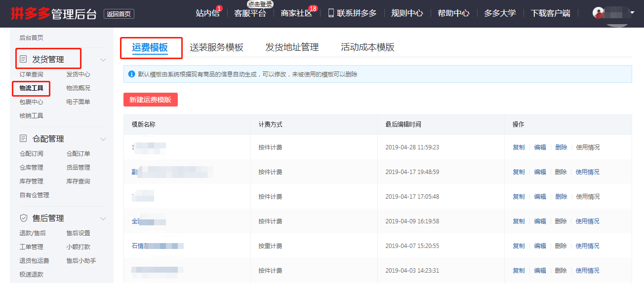
Task: Open 仓配订阅 in sidebar
Action: (31, 154)
